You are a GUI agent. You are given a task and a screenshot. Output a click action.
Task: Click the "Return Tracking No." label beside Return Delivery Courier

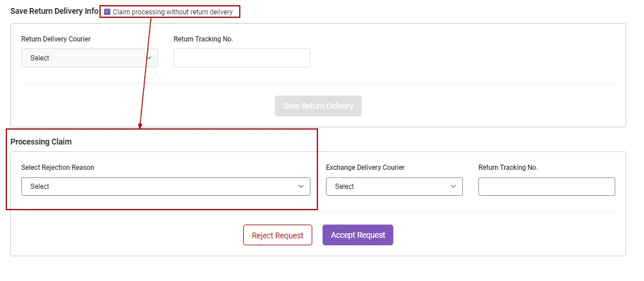[203, 39]
